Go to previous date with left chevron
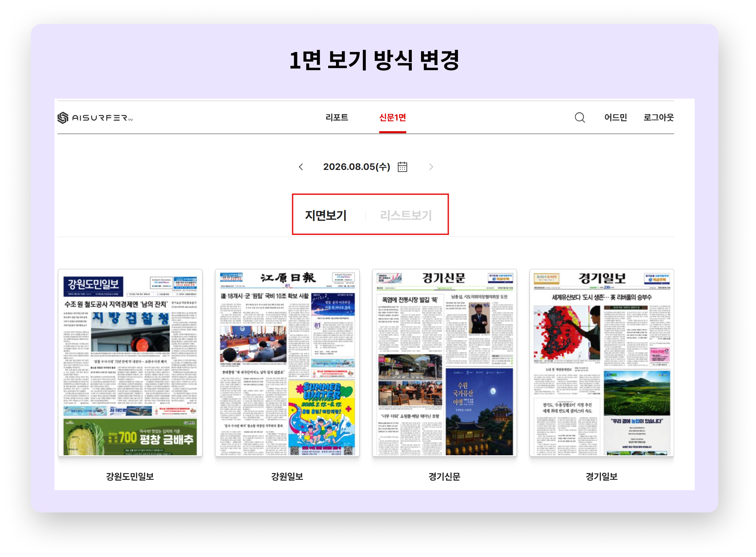 [301, 167]
